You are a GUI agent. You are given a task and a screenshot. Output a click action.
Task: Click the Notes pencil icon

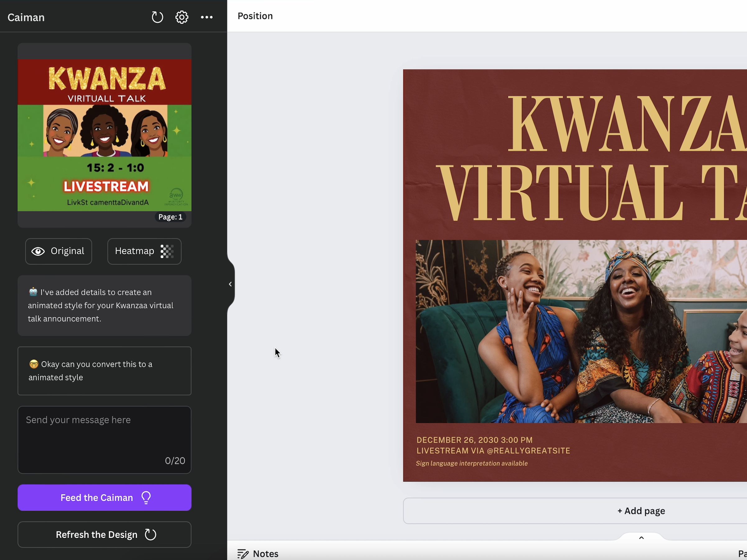pyautogui.click(x=242, y=554)
